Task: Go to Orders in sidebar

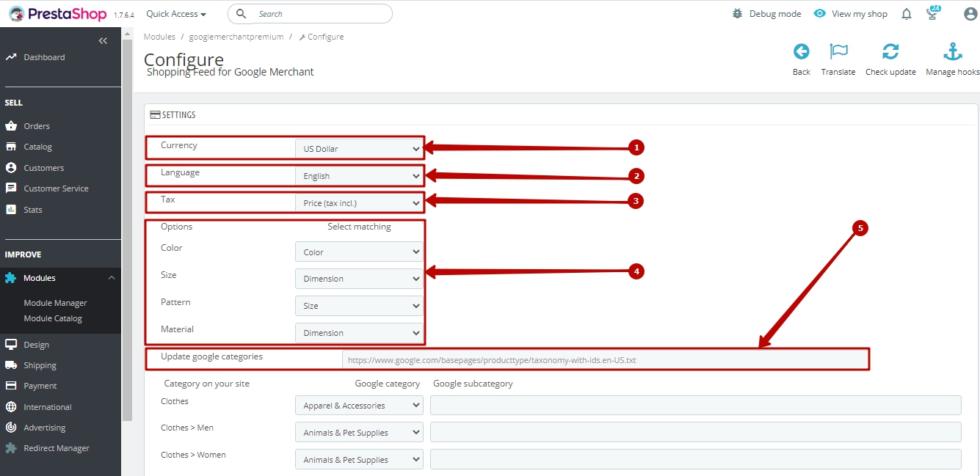Action: coord(37,126)
